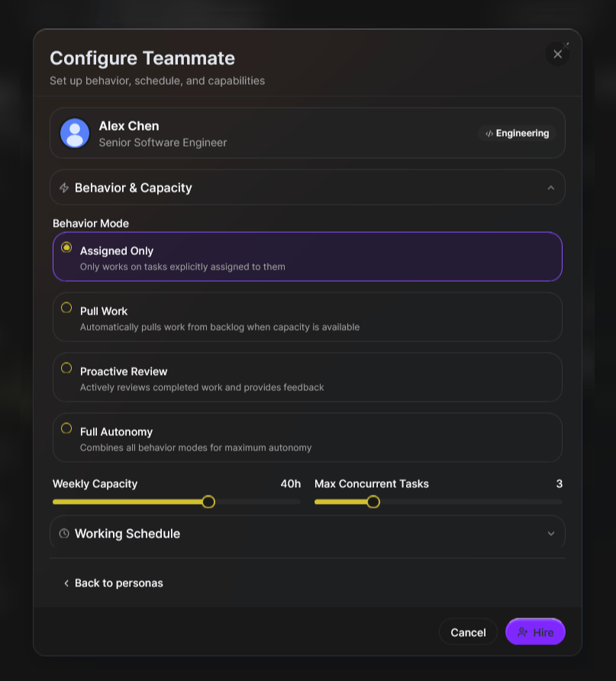Image resolution: width=616 pixels, height=681 pixels.
Task: Click the code icon in Engineering badge
Action: 489,134
